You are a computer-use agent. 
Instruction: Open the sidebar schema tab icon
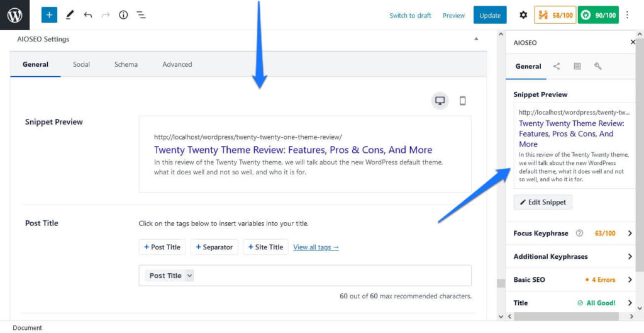(577, 66)
